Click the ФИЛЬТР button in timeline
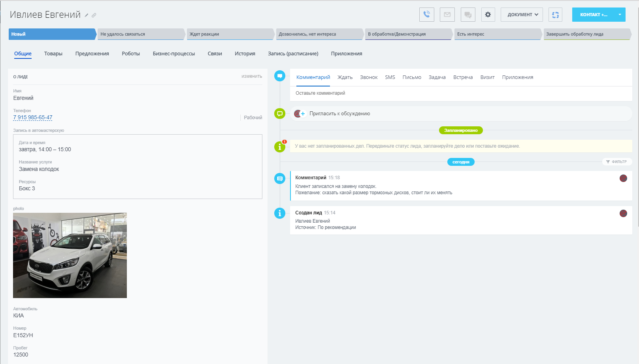Image resolution: width=639 pixels, height=364 pixels. point(616,162)
